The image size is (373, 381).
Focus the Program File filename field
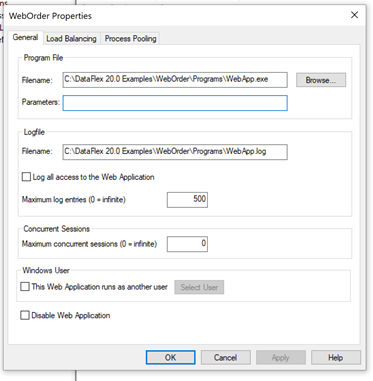click(175, 80)
